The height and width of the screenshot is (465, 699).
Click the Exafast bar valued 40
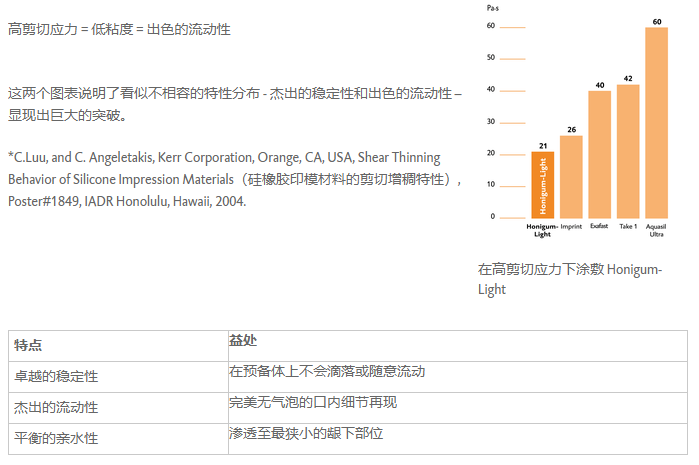pyautogui.click(x=600, y=154)
